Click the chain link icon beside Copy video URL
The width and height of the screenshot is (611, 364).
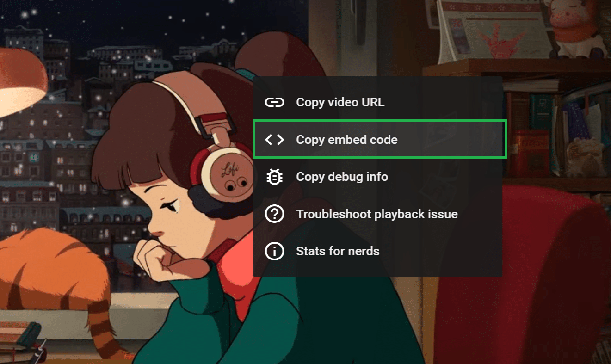(274, 102)
